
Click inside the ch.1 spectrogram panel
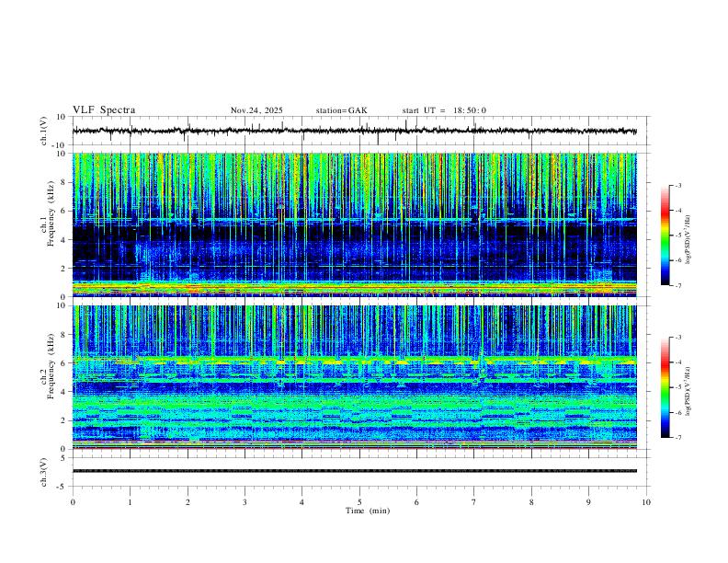[x=354, y=224]
